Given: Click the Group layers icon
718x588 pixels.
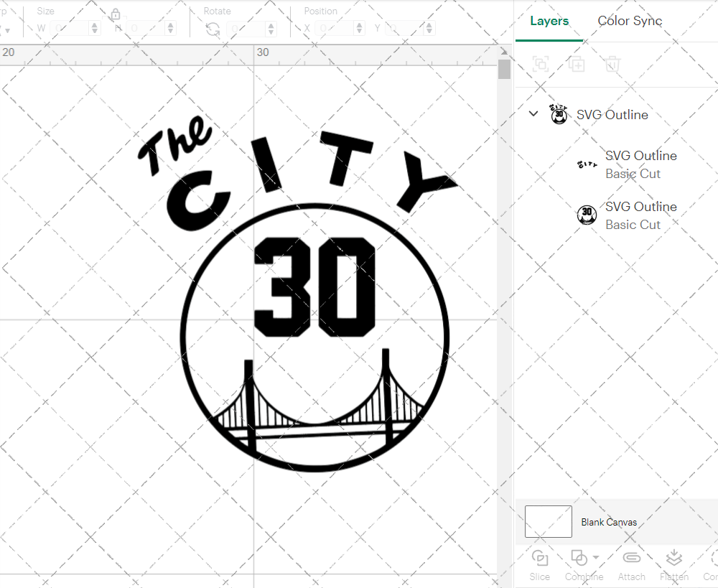Looking at the screenshot, I should (x=540, y=64).
